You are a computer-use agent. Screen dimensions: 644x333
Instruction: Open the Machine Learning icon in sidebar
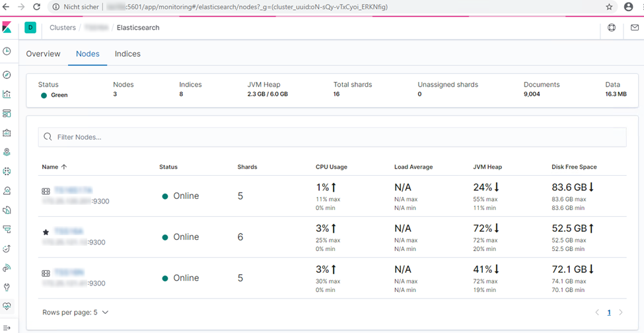[7, 171]
